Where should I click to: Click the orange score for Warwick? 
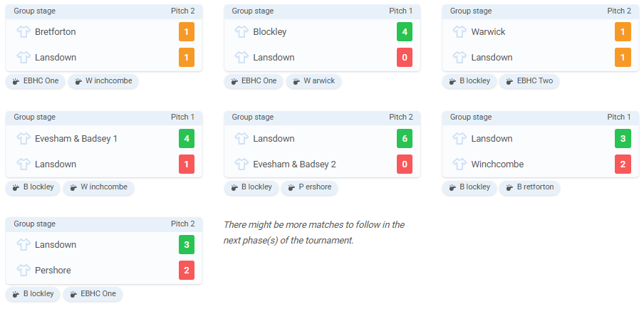click(623, 31)
